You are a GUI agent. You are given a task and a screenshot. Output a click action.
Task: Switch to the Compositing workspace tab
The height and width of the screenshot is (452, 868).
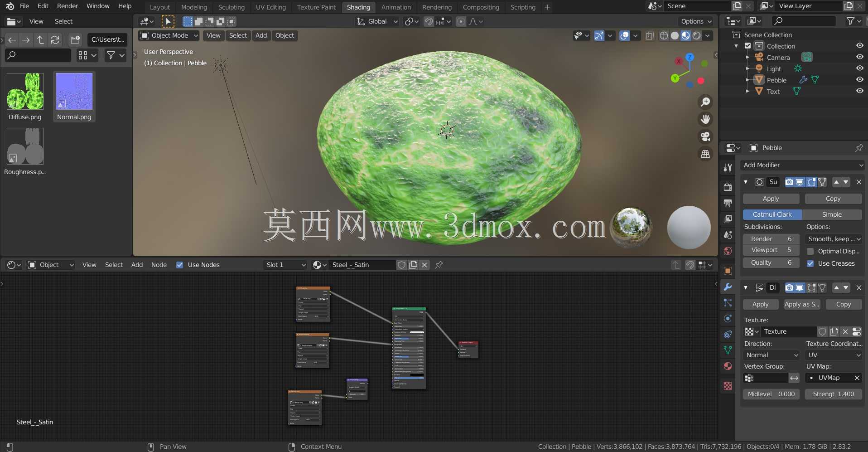tap(481, 7)
